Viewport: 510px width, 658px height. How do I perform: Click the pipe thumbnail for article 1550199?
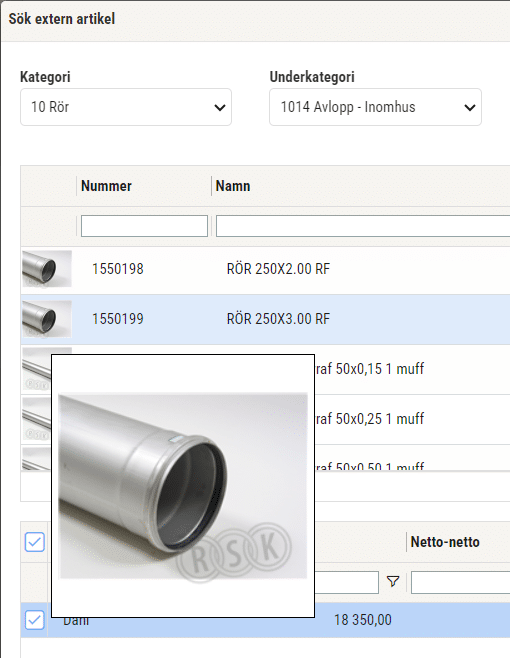pyautogui.click(x=47, y=319)
